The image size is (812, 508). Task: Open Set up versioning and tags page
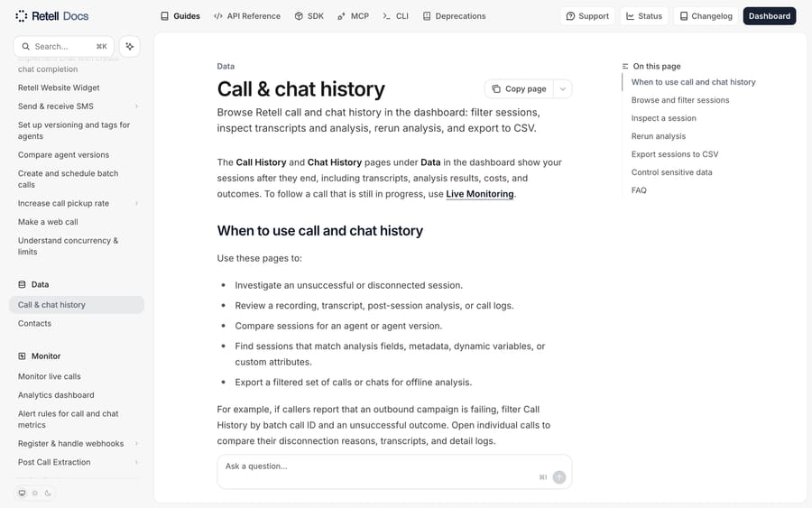(x=74, y=131)
